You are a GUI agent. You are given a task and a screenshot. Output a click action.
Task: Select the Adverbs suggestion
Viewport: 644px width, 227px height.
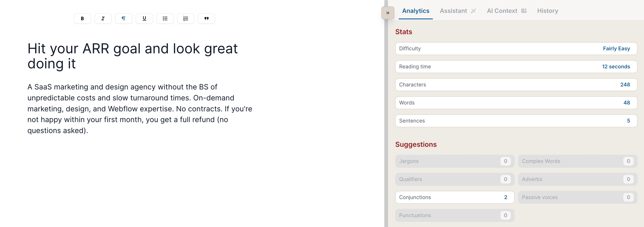[578, 179]
